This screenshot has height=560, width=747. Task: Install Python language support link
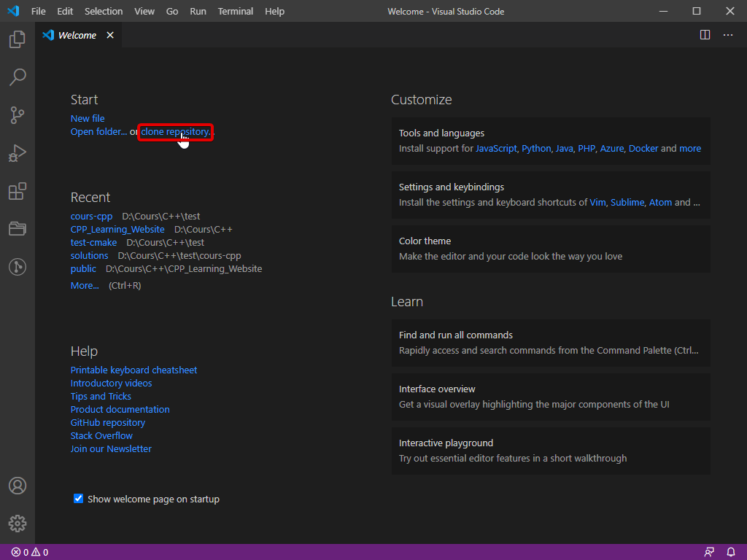coord(536,149)
